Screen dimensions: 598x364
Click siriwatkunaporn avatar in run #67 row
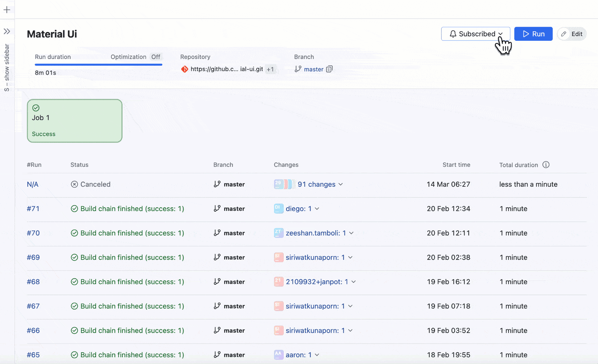[278, 306]
